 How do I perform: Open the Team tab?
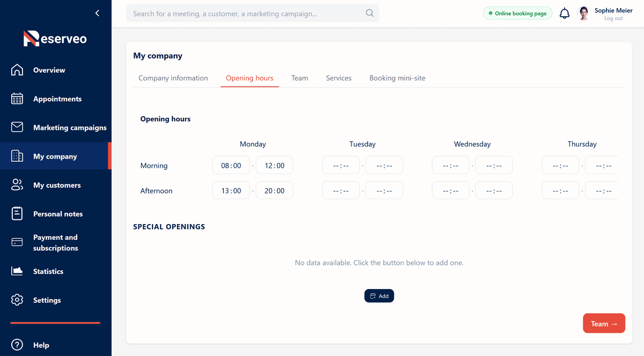(299, 78)
